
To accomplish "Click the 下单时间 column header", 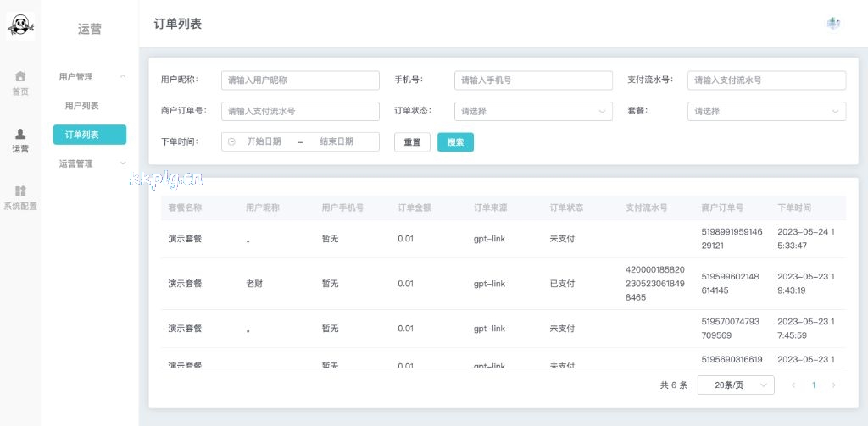I will [794, 208].
